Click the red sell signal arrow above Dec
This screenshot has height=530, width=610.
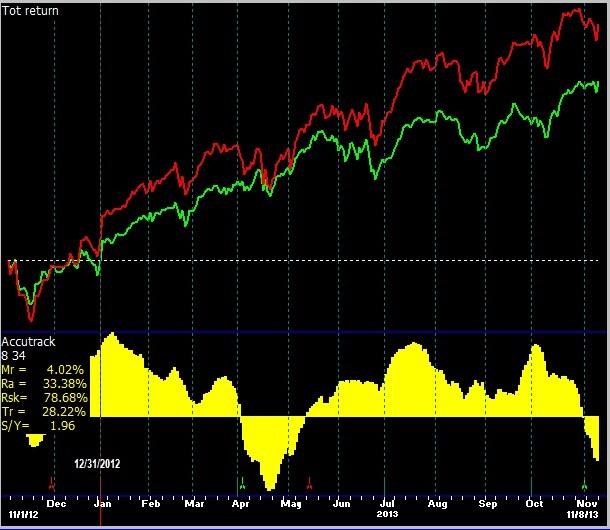tap(51, 482)
